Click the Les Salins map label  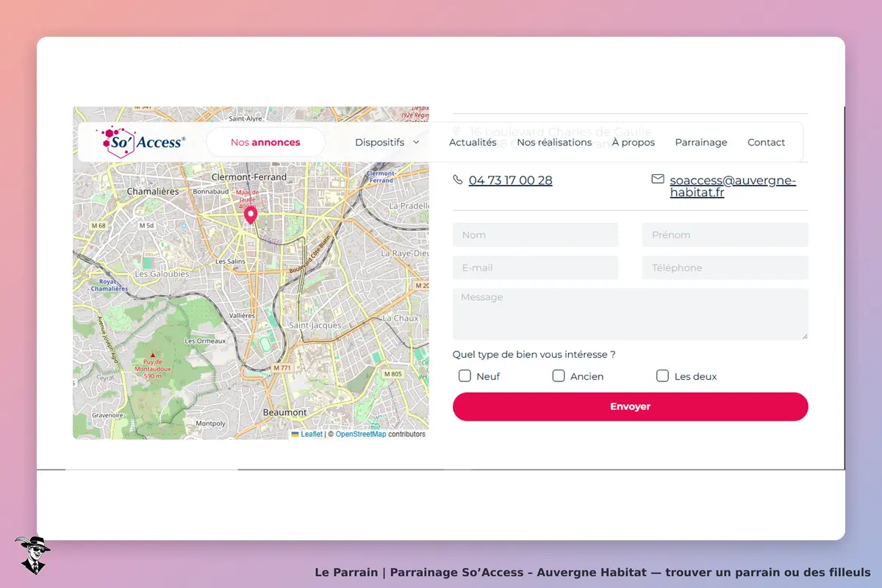230,262
